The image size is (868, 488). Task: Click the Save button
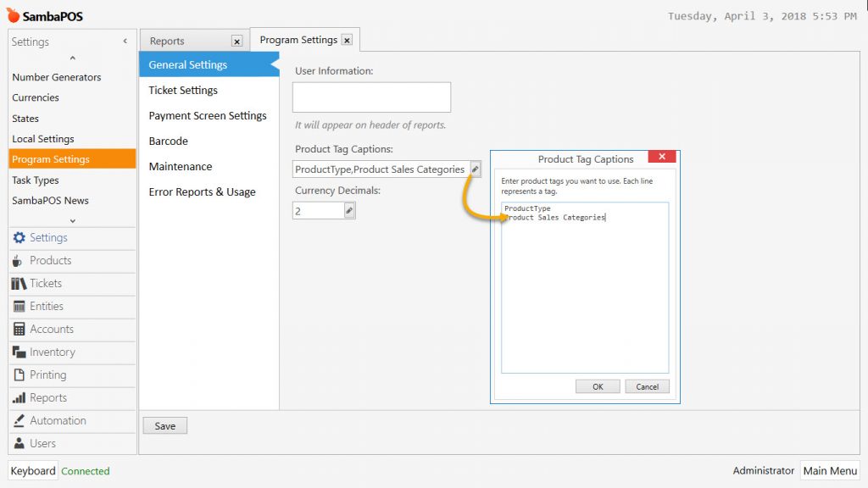[165, 426]
